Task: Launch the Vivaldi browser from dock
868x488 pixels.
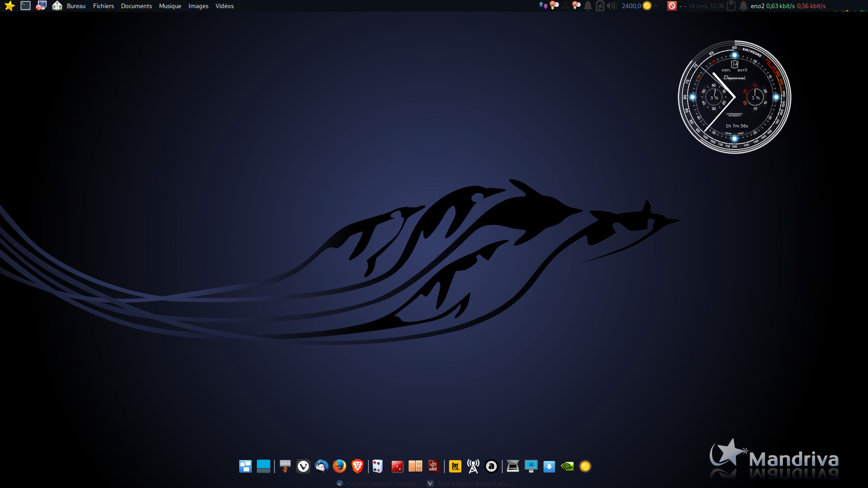Action: point(303,466)
